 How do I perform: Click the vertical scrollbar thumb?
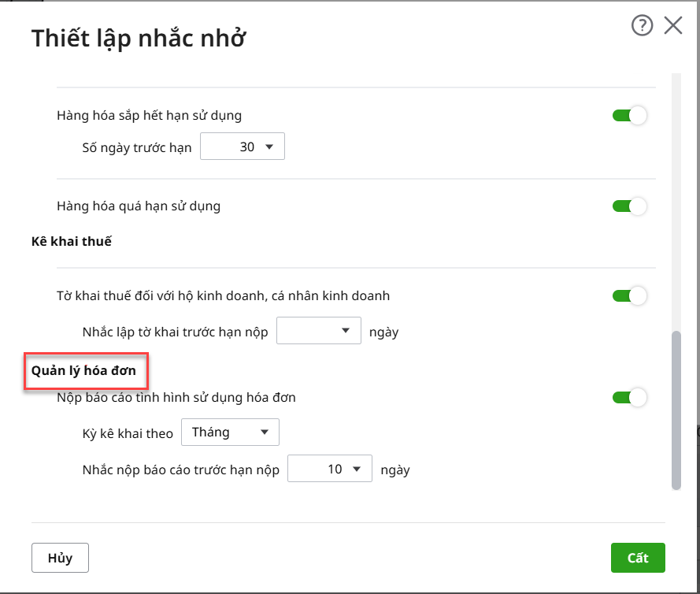pos(676,410)
